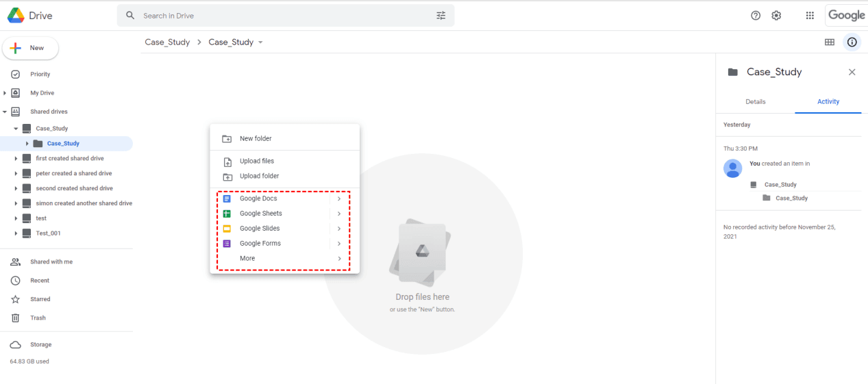868x384 pixels.
Task: Expand the My Drive tree
Action: [x=5, y=93]
